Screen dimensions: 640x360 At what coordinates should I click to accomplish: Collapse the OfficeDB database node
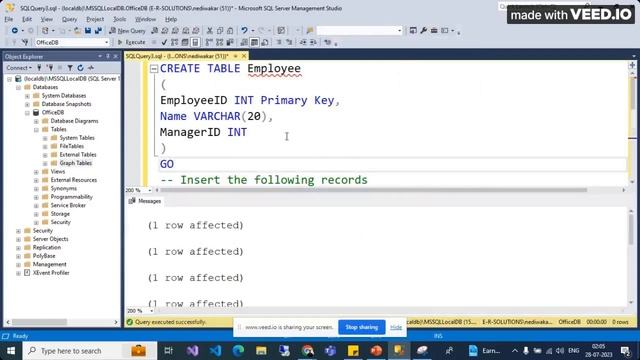(27, 113)
